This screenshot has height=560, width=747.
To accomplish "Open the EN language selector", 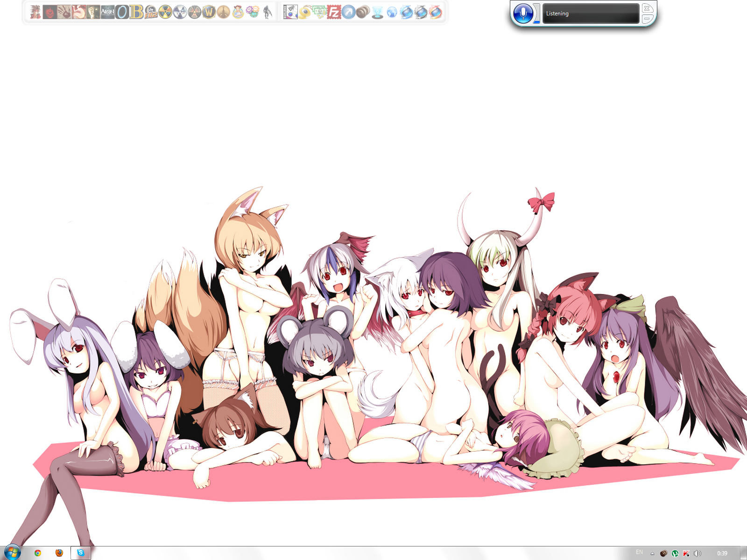I will 639,553.
